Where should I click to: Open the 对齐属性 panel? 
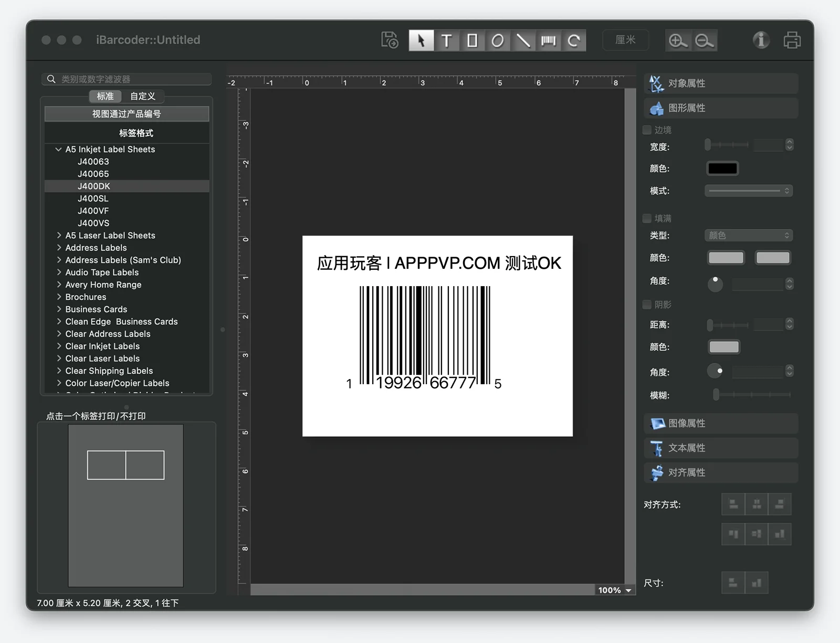(x=721, y=472)
